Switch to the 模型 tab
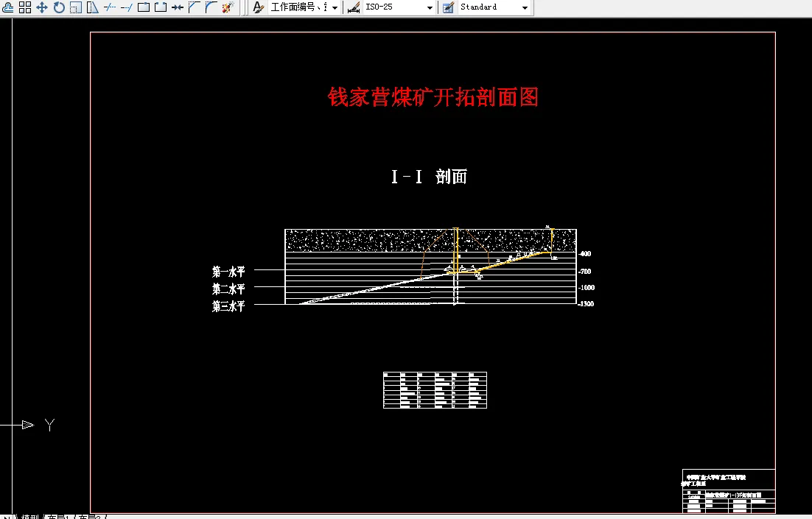The height and width of the screenshot is (519, 812). [x=29, y=516]
